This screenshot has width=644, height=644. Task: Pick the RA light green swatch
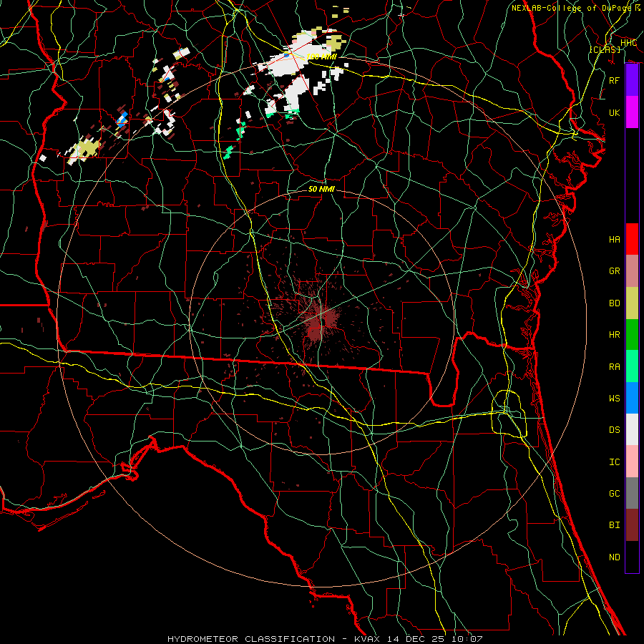pyautogui.click(x=632, y=366)
